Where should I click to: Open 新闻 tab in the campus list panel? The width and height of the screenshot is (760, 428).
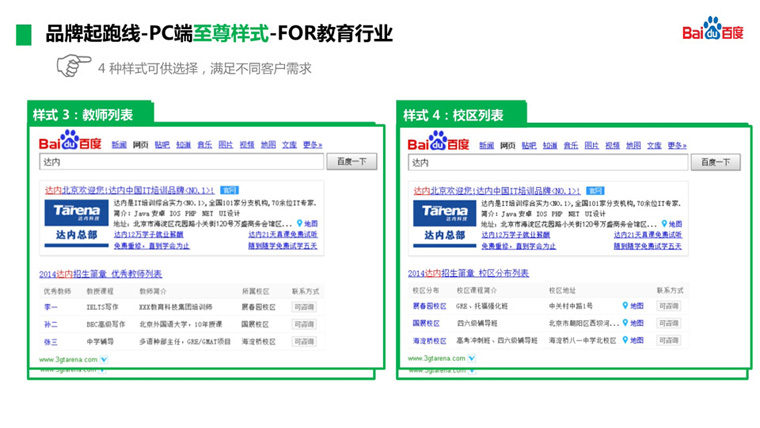[x=486, y=145]
